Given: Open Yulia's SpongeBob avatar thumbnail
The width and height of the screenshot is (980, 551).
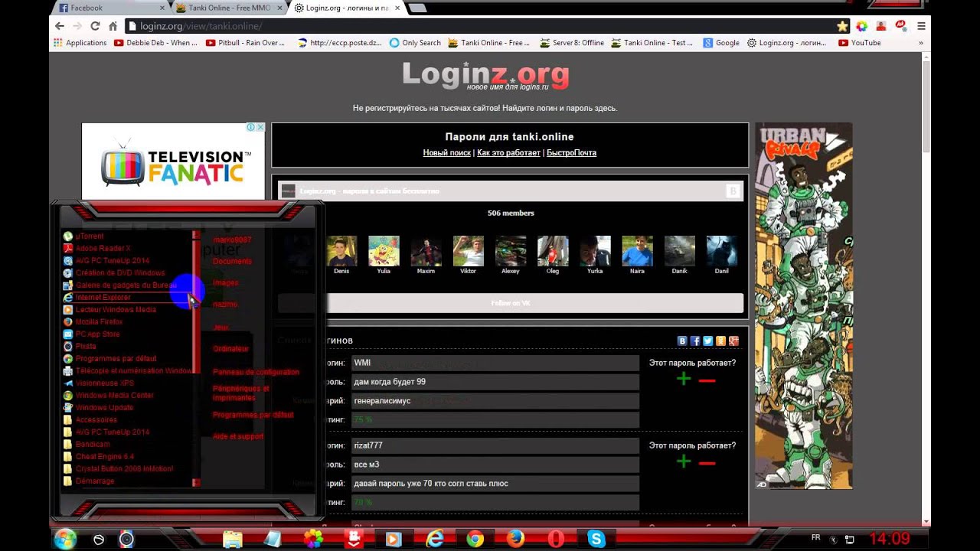Looking at the screenshot, I should coord(384,251).
